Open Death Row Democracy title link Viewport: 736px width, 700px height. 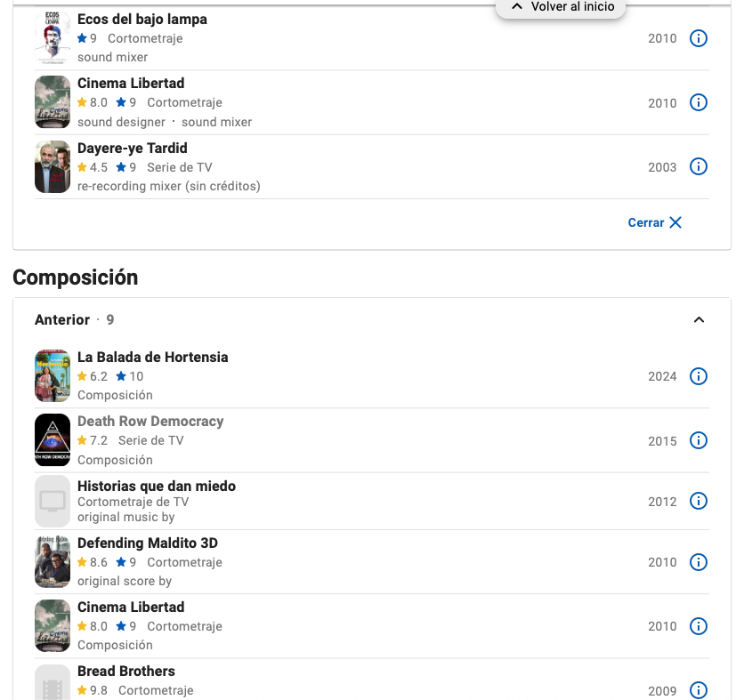point(150,421)
